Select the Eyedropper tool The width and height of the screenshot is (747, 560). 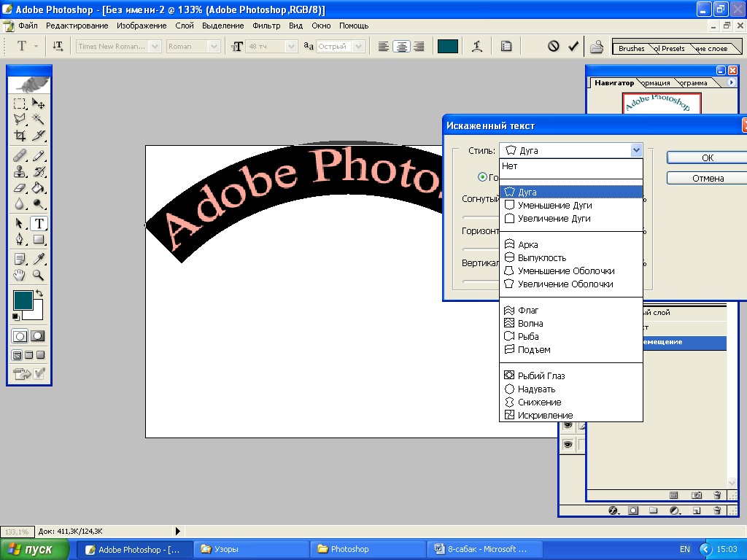tap(39, 259)
